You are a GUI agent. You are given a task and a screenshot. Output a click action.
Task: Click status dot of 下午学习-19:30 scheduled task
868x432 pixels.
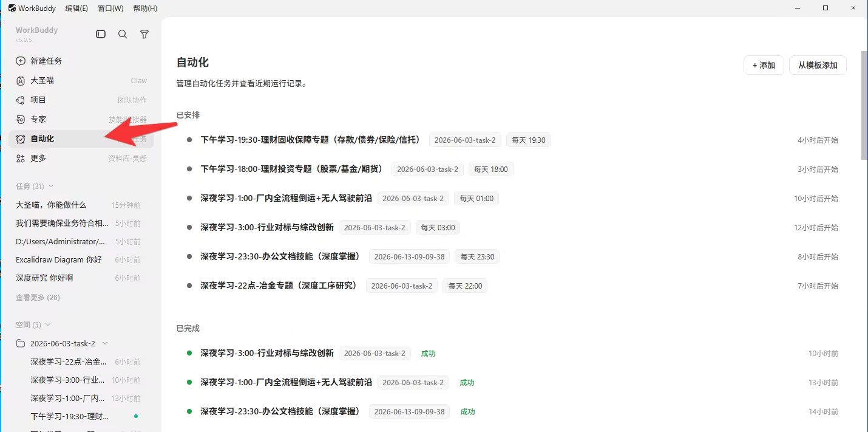(x=189, y=140)
